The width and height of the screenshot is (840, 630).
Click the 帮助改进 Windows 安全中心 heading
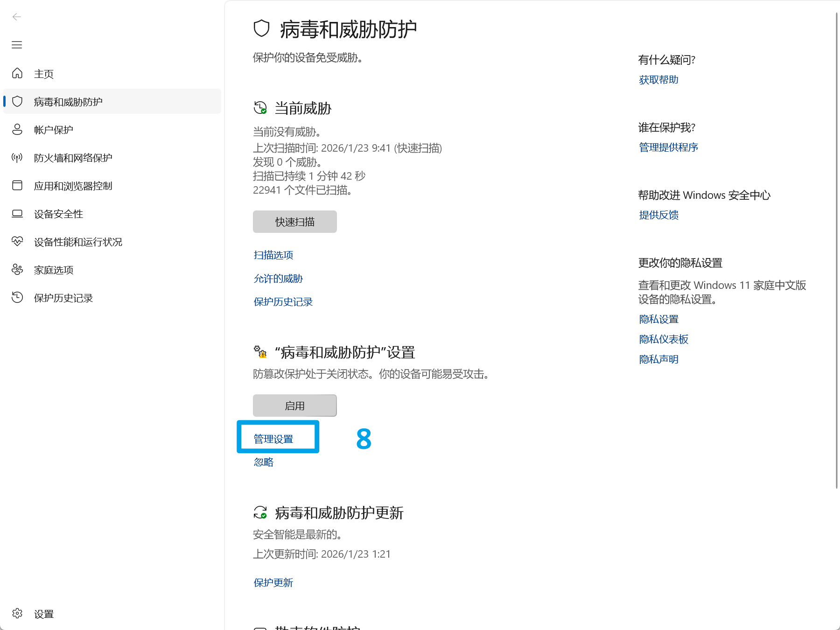tap(704, 195)
